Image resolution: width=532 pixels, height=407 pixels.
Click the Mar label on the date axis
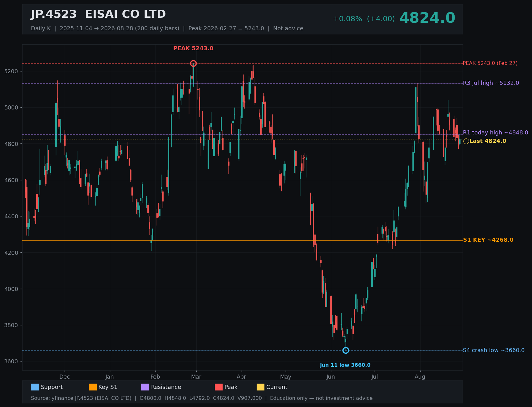[196, 377]
